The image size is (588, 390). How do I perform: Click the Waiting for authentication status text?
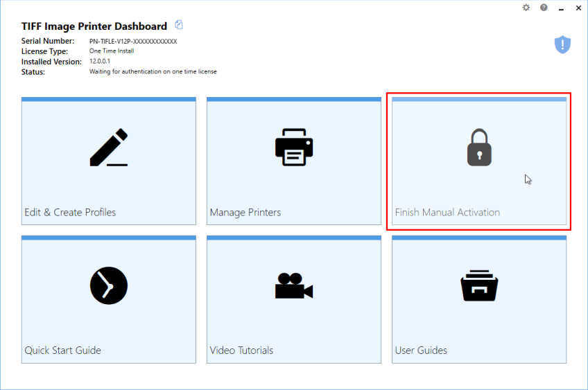[x=153, y=71]
